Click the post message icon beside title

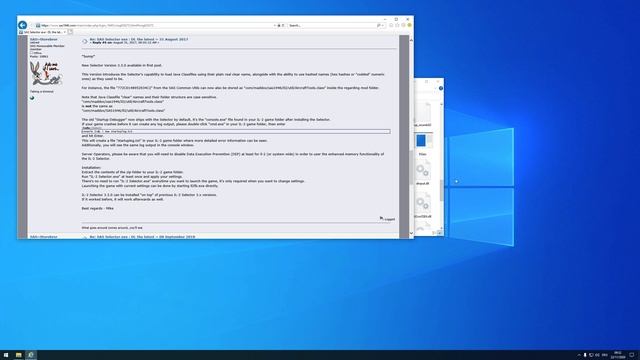point(84,41)
